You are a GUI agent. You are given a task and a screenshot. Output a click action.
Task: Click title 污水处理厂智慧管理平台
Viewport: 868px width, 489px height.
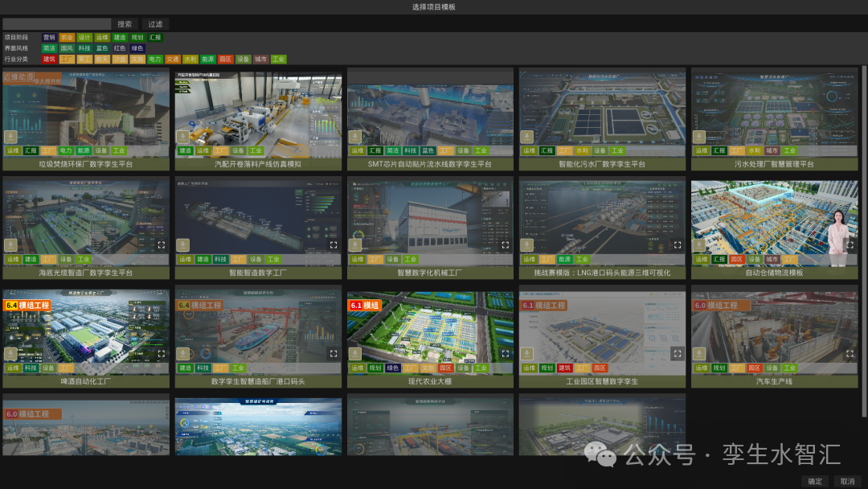click(774, 165)
